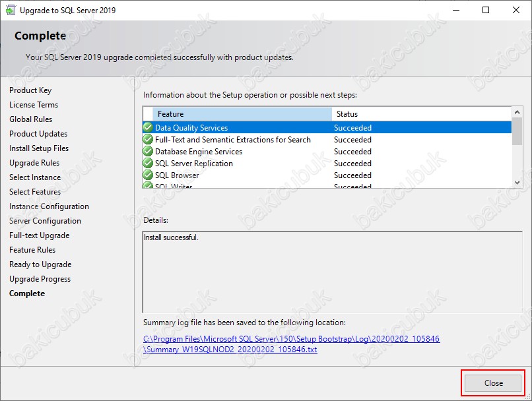Viewport: 532px width, 401px height.
Task: Maximize the Upgrade to SQL Server window
Action: (x=486, y=10)
